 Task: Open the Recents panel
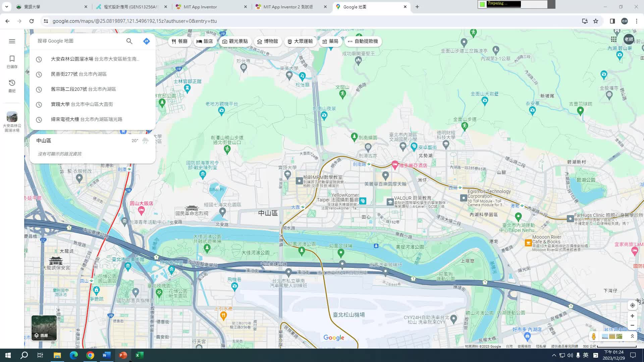click(x=12, y=86)
